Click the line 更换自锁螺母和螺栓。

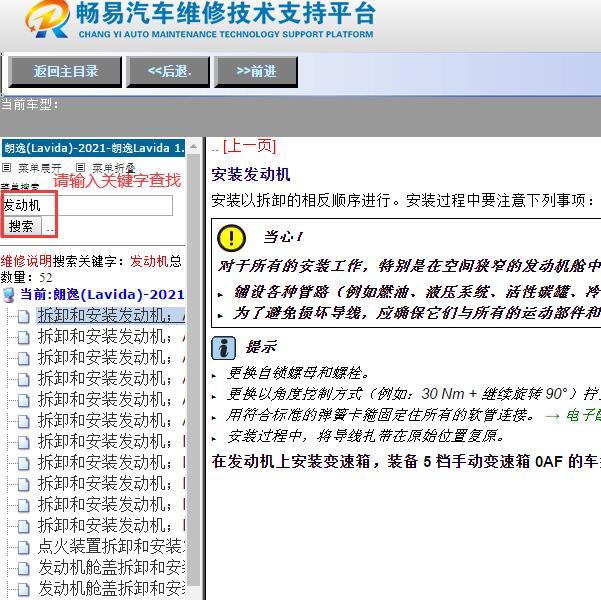tap(298, 373)
